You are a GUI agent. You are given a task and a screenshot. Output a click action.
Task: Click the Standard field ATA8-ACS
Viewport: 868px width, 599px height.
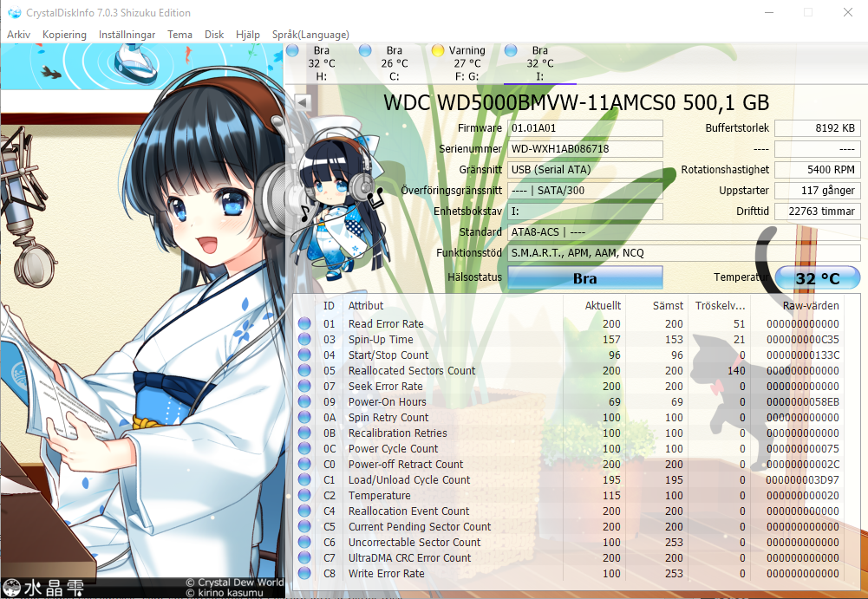tap(683, 232)
